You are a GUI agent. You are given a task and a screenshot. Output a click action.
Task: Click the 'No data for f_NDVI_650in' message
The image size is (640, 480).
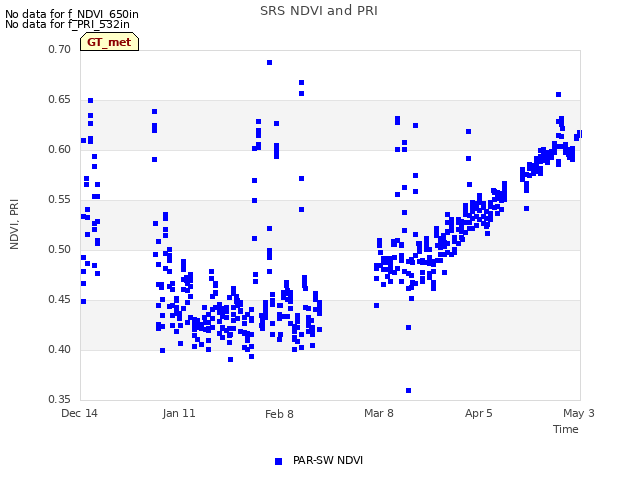point(72,14)
